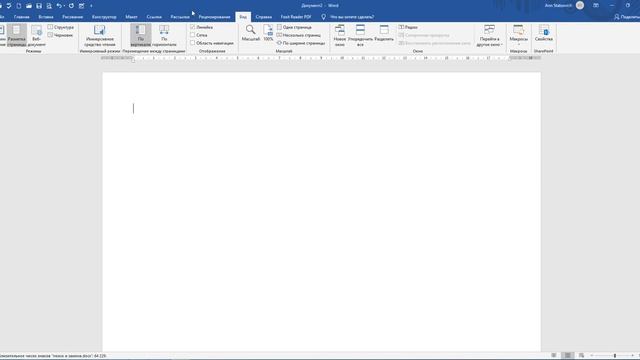Open the Design (Конструктор) tab

click(104, 17)
